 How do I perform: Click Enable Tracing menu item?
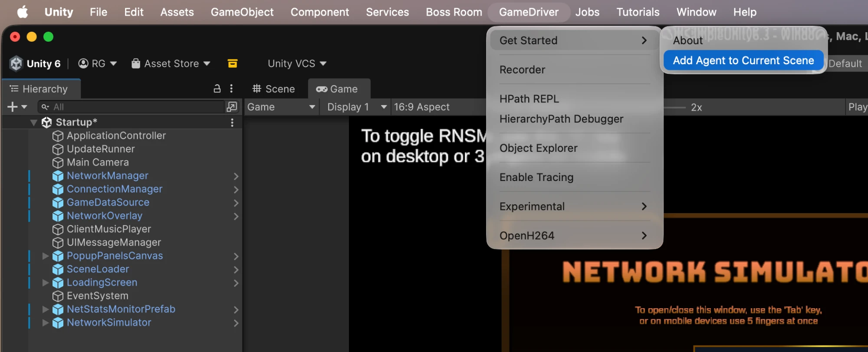pos(574,177)
